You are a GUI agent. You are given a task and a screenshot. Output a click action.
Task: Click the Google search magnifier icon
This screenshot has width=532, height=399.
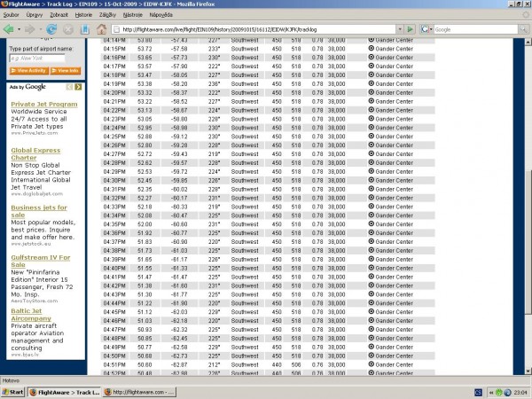(x=523, y=29)
